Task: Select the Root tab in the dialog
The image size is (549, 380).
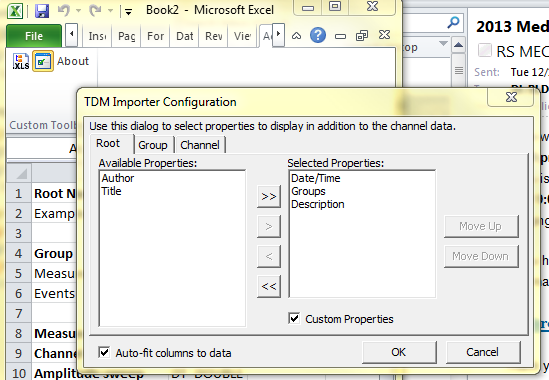Action: (x=108, y=143)
